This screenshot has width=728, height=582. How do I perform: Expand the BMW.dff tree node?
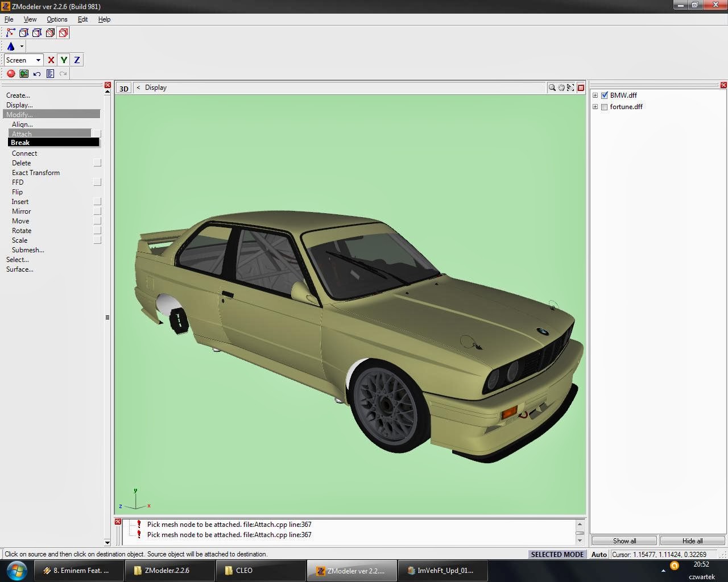[x=595, y=95]
